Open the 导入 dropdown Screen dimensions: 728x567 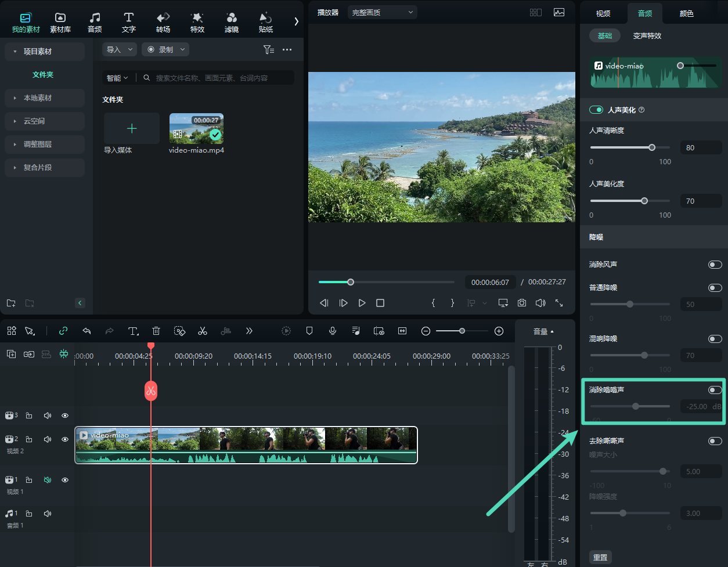click(x=120, y=50)
